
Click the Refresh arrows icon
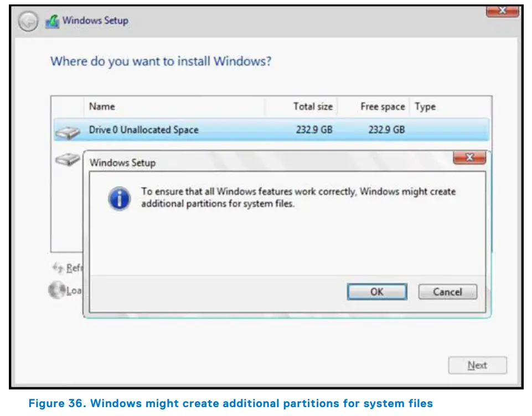(x=58, y=267)
